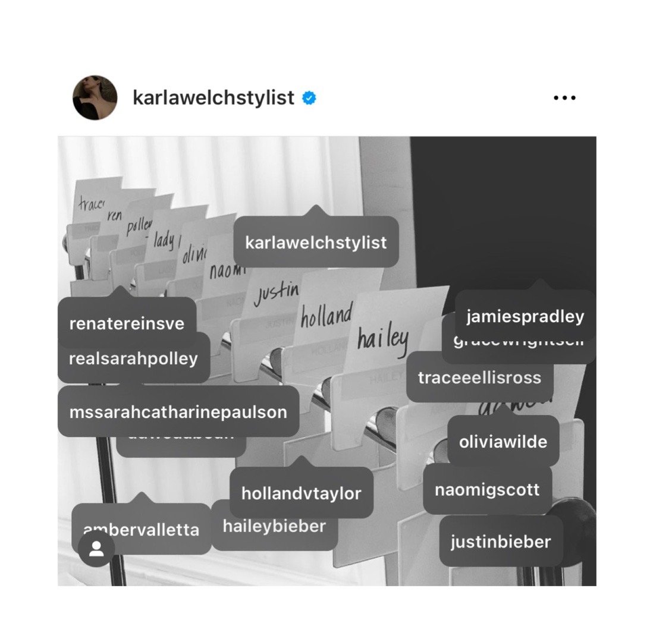This screenshot has height=642, width=672.
Task: Select the jamiespradley tag
Action: (525, 316)
